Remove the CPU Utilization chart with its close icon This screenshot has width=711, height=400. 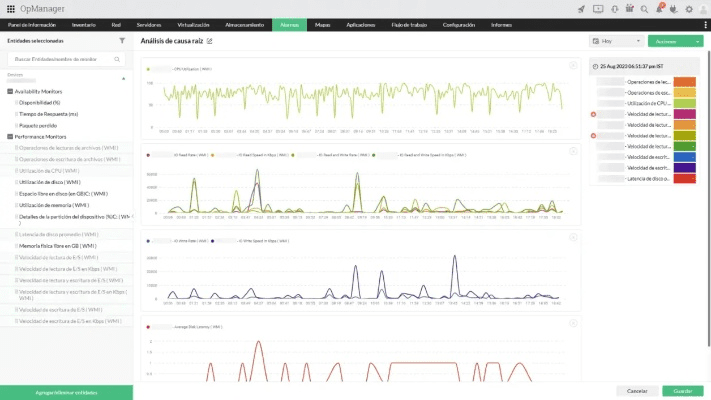coord(572,66)
